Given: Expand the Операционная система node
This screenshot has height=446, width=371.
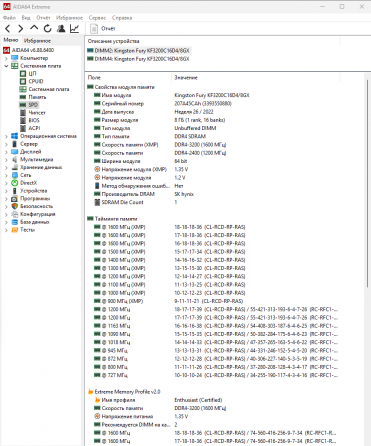Looking at the screenshot, I should coord(6,136).
